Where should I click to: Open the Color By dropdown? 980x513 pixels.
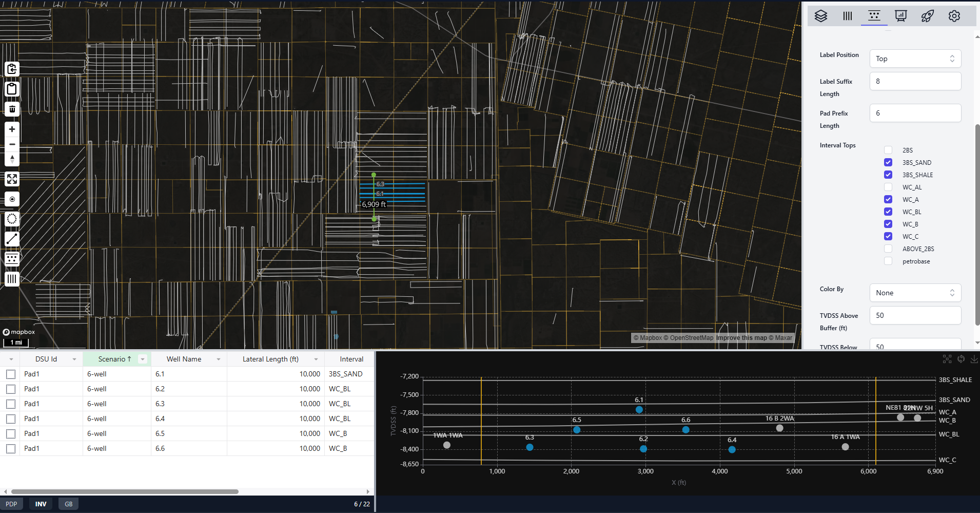tap(915, 293)
